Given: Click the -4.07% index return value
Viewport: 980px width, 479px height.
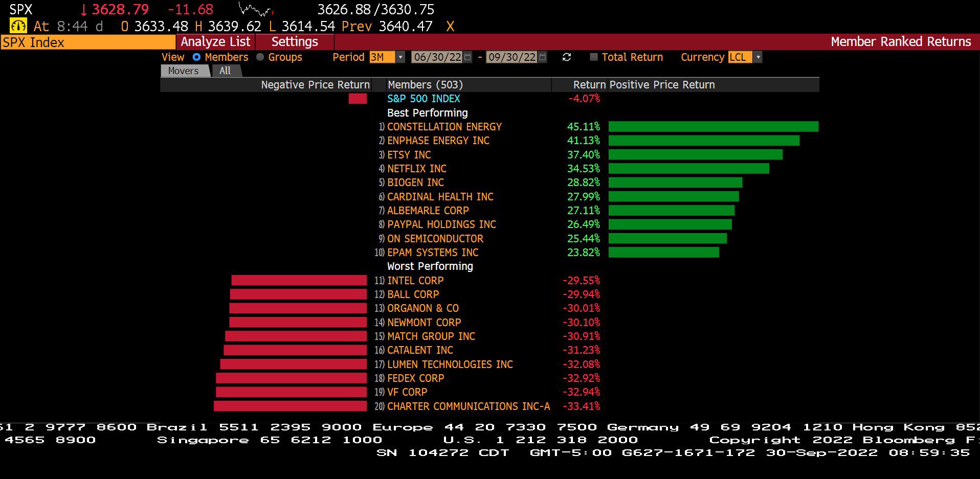Looking at the screenshot, I should (x=585, y=99).
